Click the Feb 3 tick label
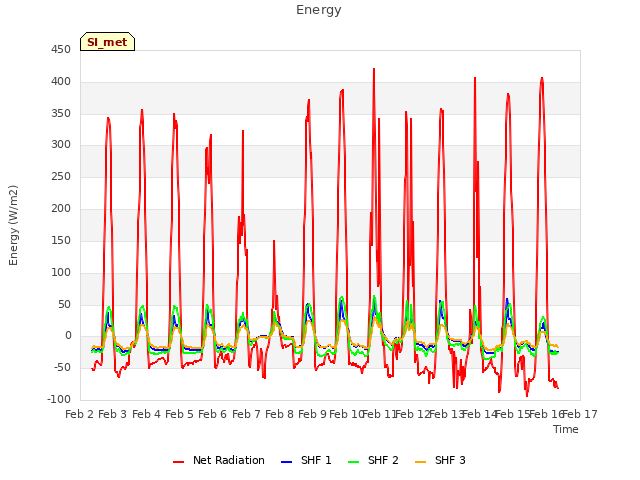This screenshot has height=480, width=640. coord(113,414)
